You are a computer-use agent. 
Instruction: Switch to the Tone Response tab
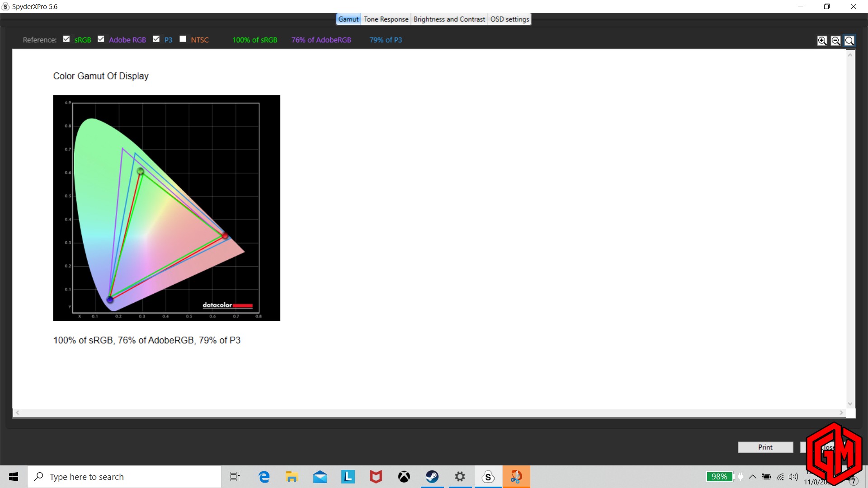click(386, 19)
